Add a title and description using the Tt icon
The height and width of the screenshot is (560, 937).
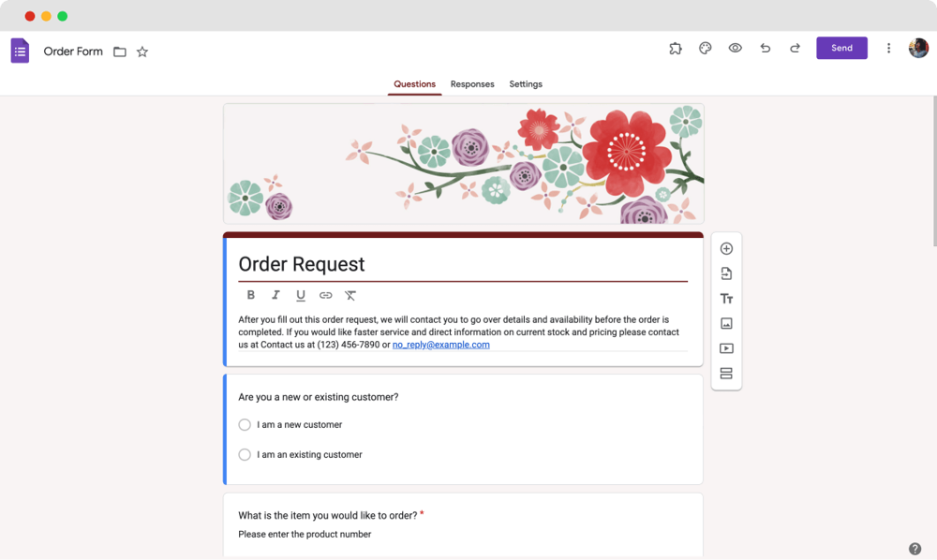pos(726,298)
